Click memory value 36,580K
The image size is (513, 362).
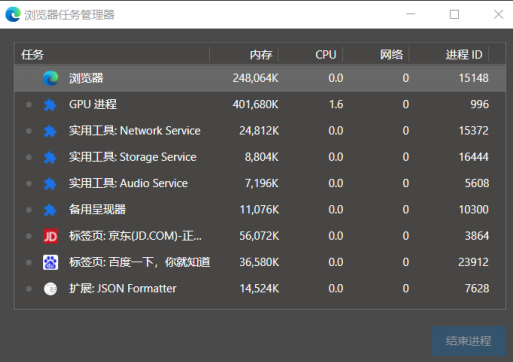[x=259, y=263]
